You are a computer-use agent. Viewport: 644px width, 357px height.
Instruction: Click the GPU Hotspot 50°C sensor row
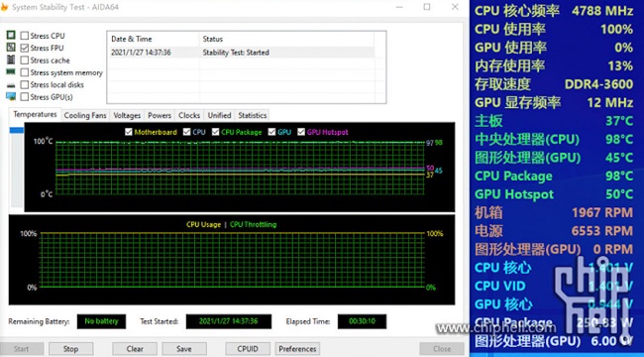[x=554, y=194]
